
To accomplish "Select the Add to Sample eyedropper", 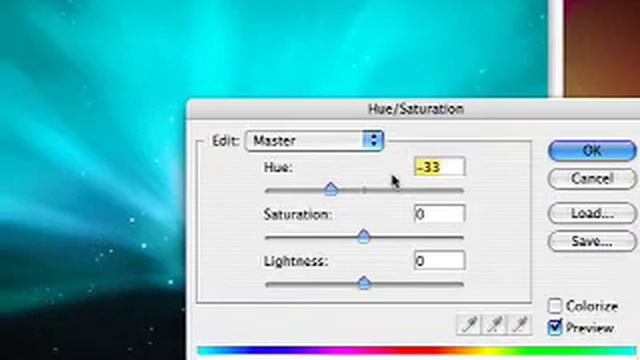I will pyautogui.click(x=494, y=325).
